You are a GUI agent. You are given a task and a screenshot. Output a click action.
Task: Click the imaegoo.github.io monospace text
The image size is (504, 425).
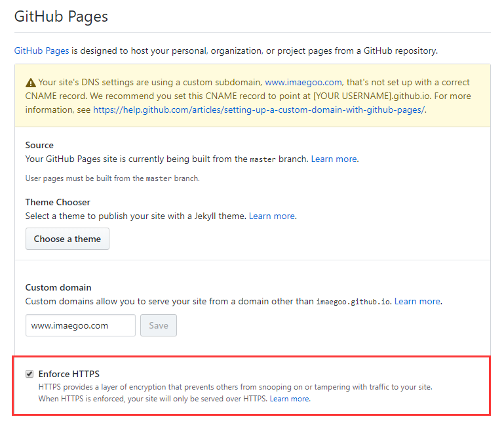pos(353,302)
